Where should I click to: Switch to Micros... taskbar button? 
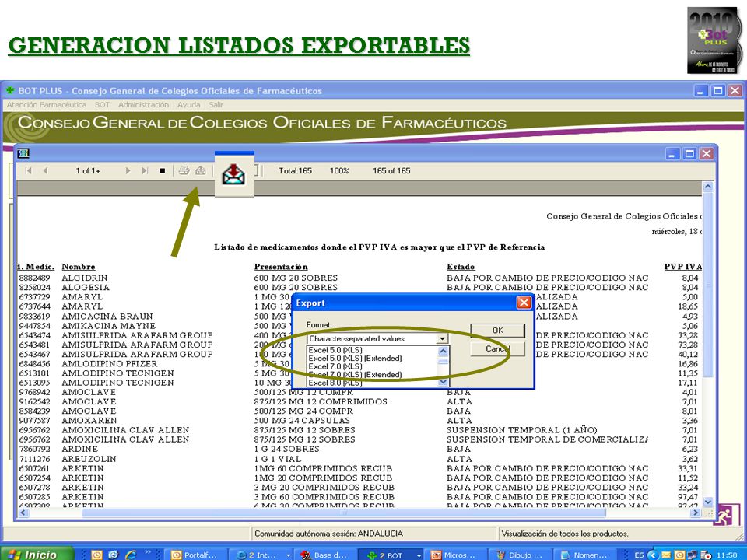455,555
